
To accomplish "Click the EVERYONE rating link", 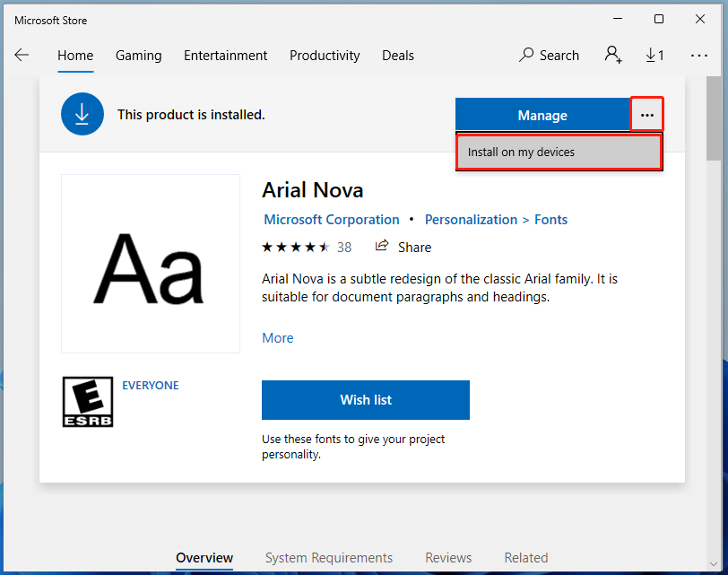I will click(x=151, y=385).
